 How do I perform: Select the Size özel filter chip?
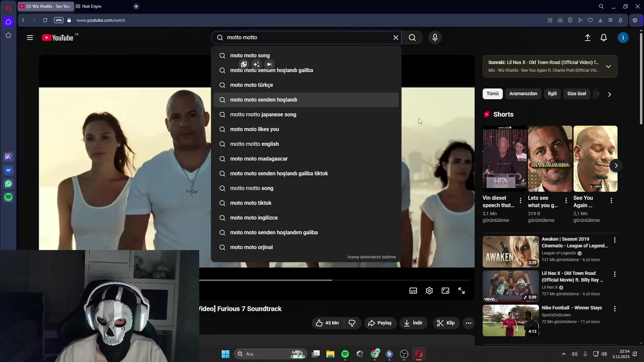[x=577, y=94]
